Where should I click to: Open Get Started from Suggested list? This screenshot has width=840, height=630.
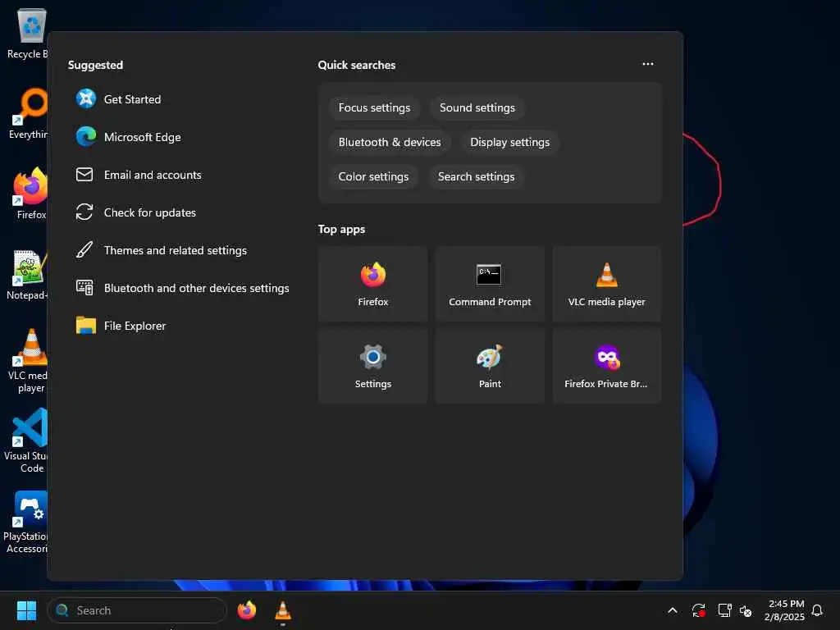pyautogui.click(x=118, y=99)
